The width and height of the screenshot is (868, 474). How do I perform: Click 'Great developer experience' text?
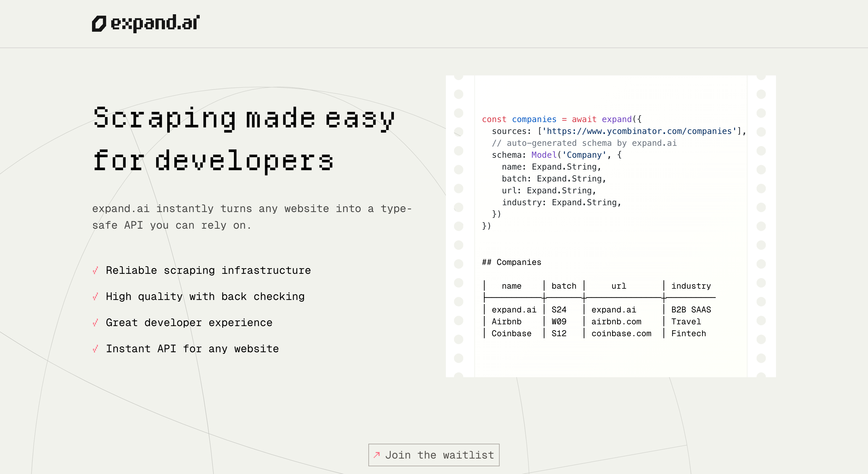[x=189, y=323]
